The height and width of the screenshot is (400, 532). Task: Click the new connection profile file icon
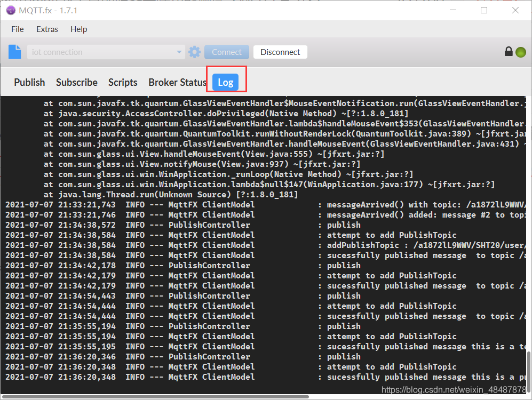tap(14, 52)
